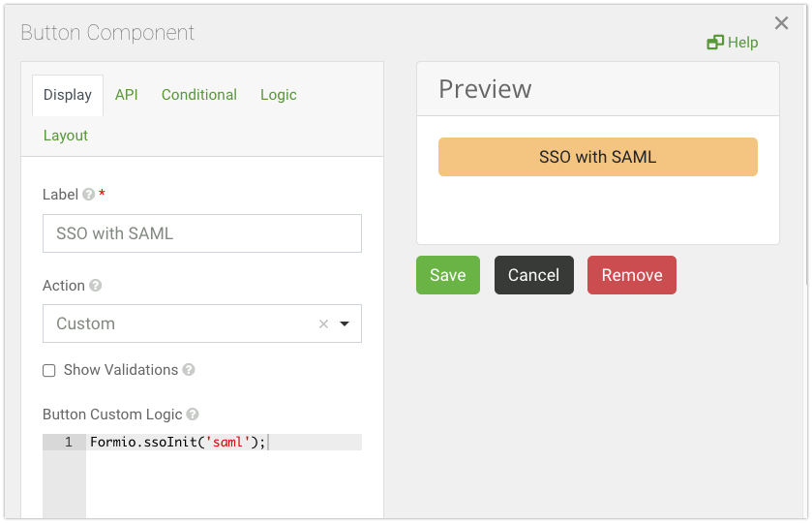Click into the Label text field
The image size is (812, 523).
(x=202, y=233)
